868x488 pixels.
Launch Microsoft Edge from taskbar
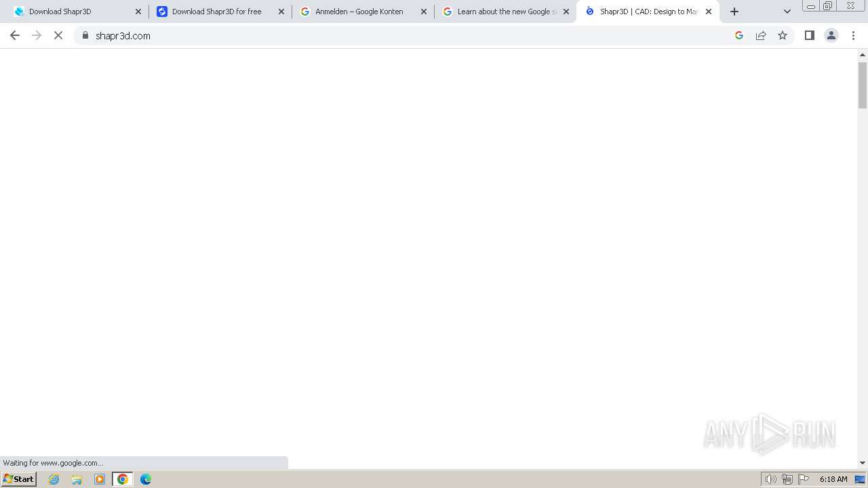click(x=146, y=479)
